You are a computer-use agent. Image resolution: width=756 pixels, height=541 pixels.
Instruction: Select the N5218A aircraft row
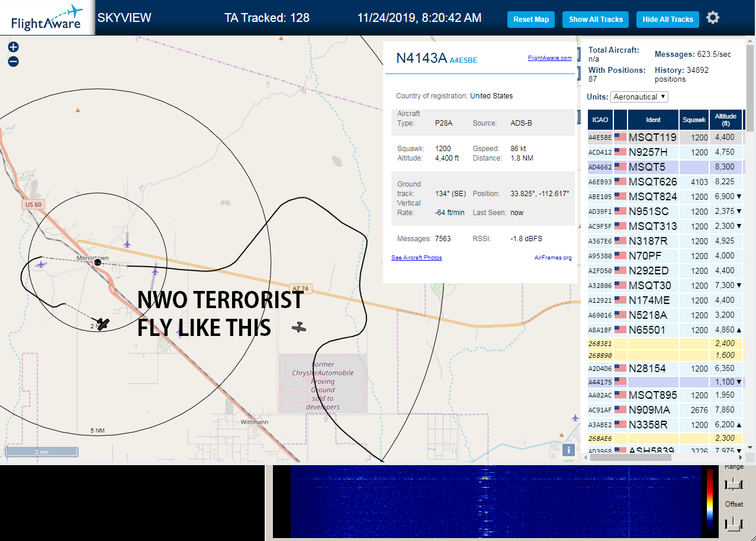click(x=665, y=315)
